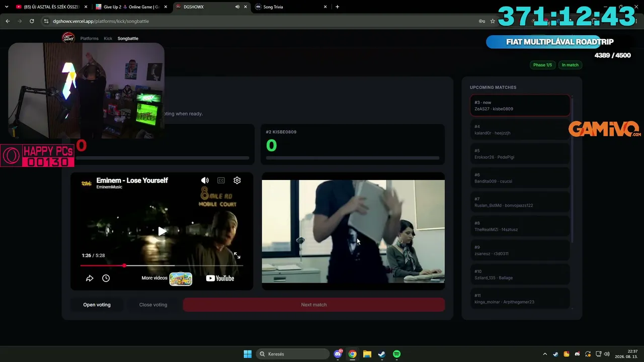Mute the YouTube player volume icon
The width and height of the screenshot is (644, 362).
[x=205, y=180]
